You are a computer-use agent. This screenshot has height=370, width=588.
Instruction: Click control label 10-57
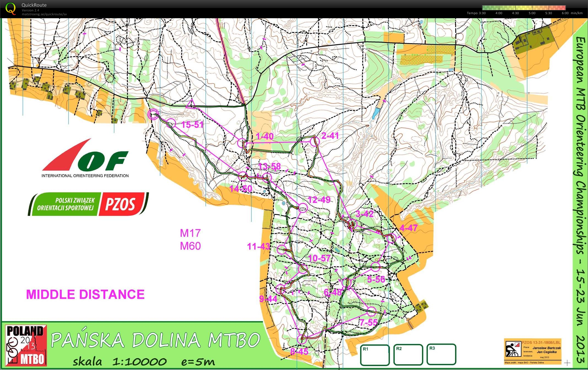[x=319, y=258]
